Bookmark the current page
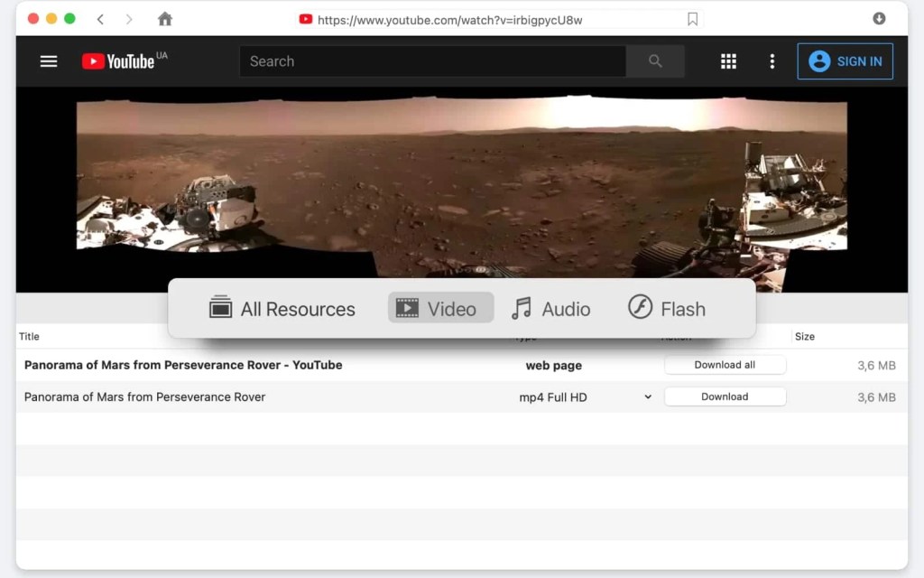This screenshot has height=578, width=924. pyautogui.click(x=692, y=19)
